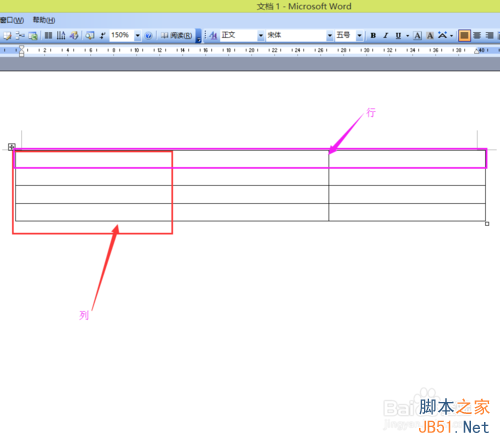Click the 五号 font size box
500x441 pixels.
pyautogui.click(x=346, y=35)
